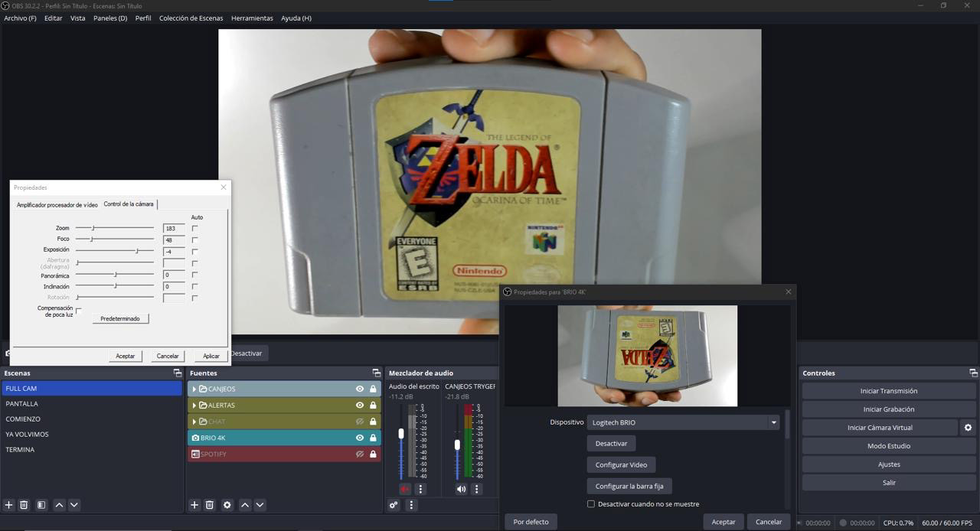
Task: Hide the ALERTAS source group
Action: click(x=359, y=405)
